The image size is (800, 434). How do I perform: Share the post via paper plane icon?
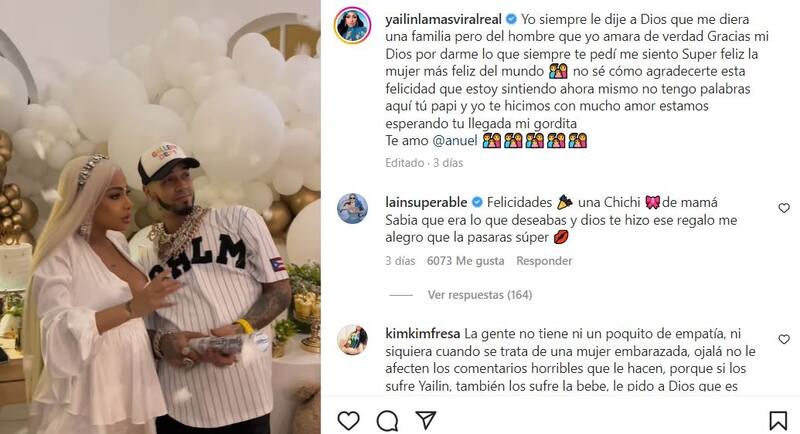pyautogui.click(x=426, y=420)
